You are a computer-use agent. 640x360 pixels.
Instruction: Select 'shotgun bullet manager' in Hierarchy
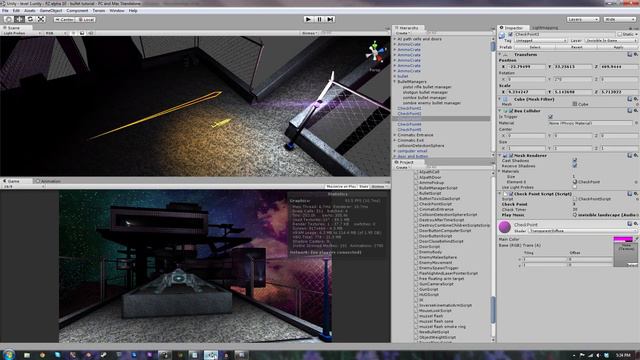click(x=425, y=92)
